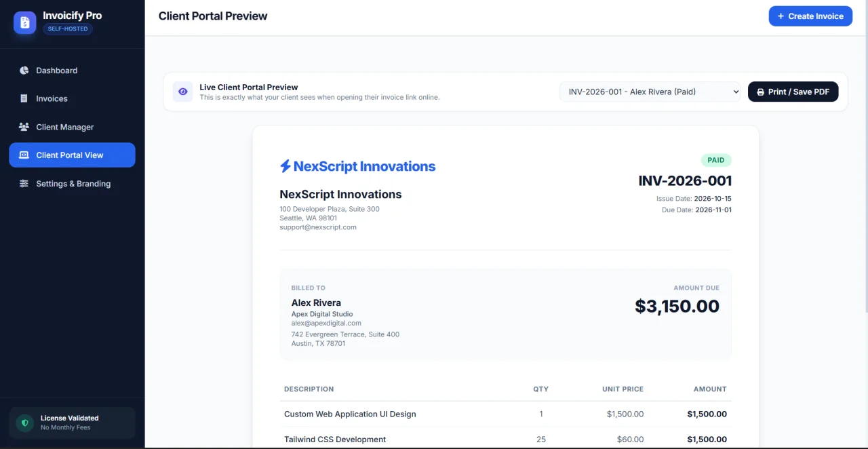Open Settings & Branding
Screen dimensions: 868x449
pos(72,184)
